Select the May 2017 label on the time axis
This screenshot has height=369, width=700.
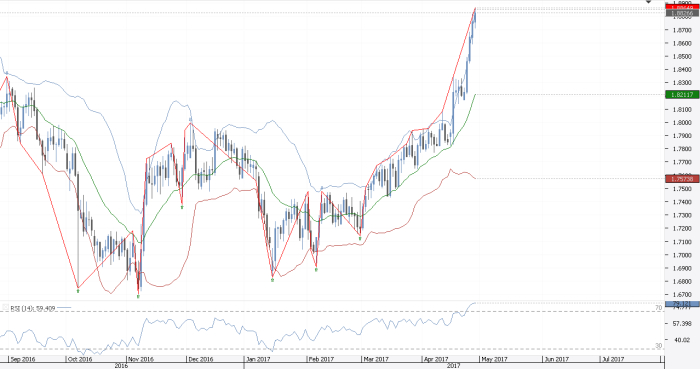pyautogui.click(x=495, y=359)
